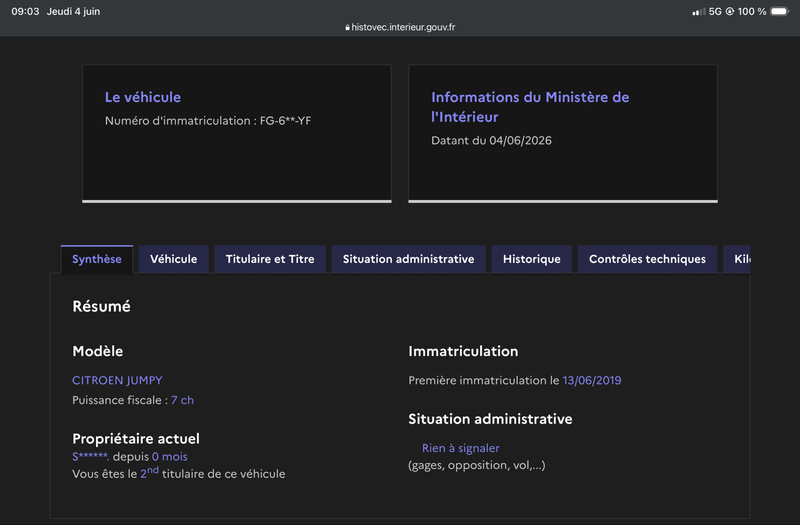Click the 'Situation administrative' heading in summary
This screenshot has height=525, width=800.
pyautogui.click(x=490, y=419)
